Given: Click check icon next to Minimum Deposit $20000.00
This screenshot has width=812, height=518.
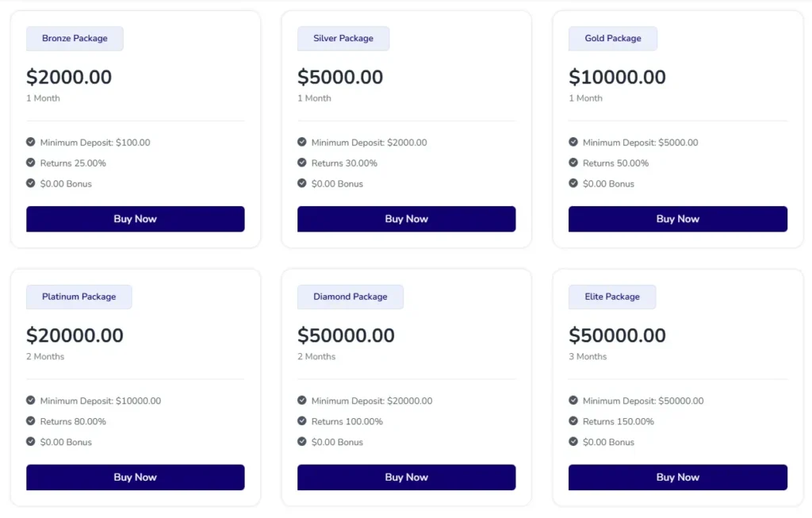Looking at the screenshot, I should [x=302, y=401].
